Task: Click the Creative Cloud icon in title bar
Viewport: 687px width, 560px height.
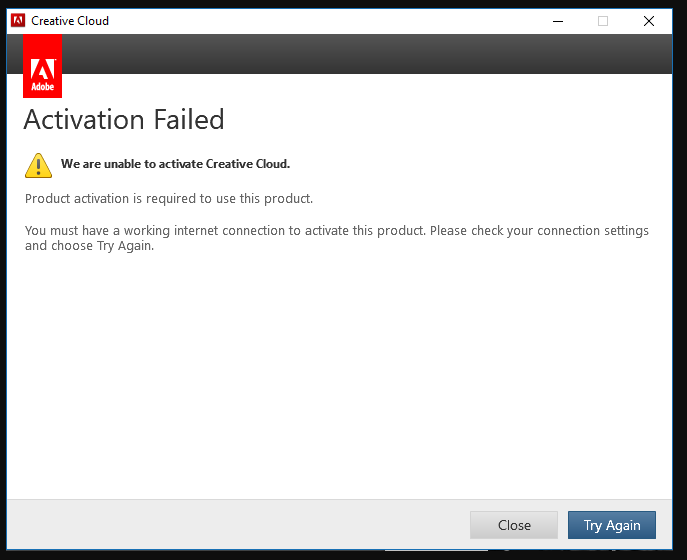Action: click(18, 20)
